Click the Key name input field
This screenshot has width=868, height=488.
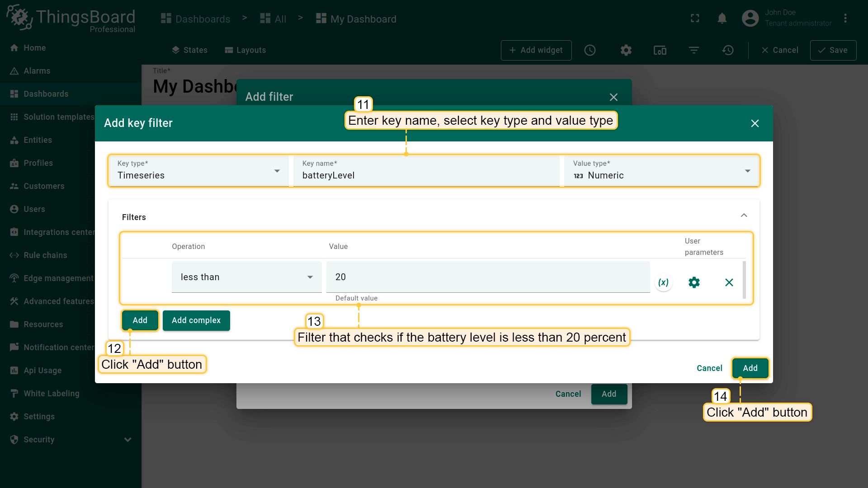[426, 175]
